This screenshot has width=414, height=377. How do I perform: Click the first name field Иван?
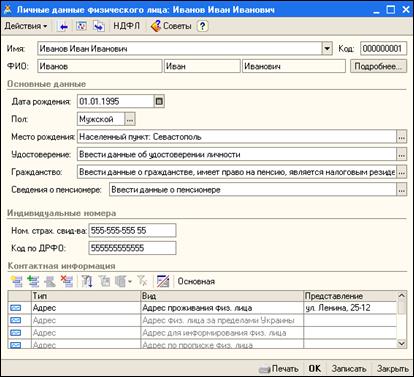(x=202, y=66)
